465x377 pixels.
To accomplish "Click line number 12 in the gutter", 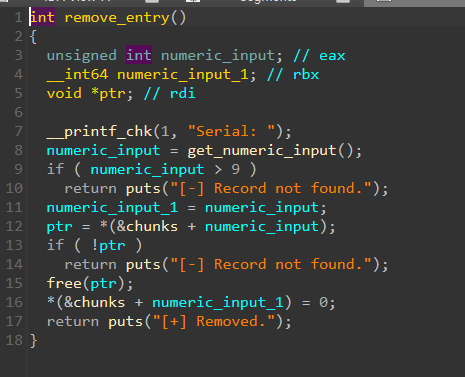I will [14, 226].
